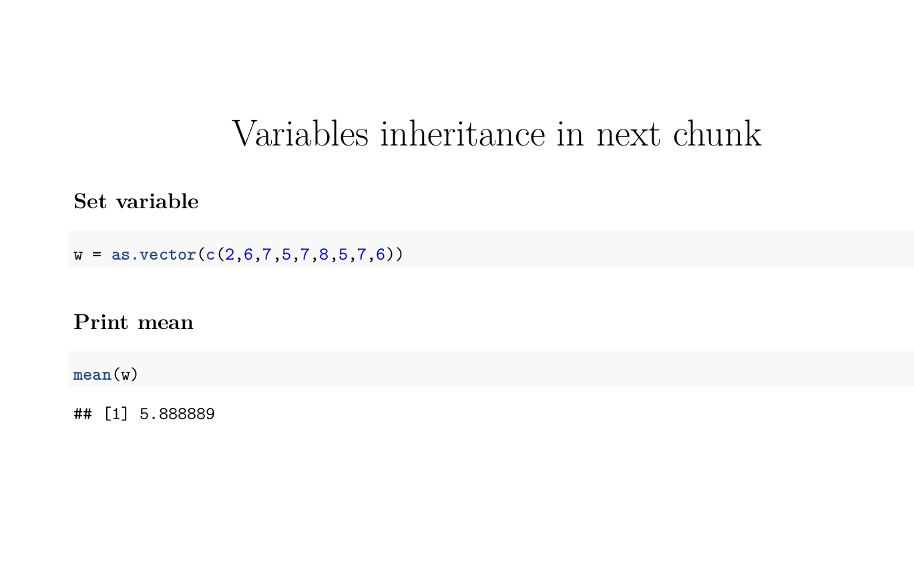Image resolution: width=914 pixels, height=588 pixels.
Task: Click the word "in" in the title
Action: [x=571, y=133]
